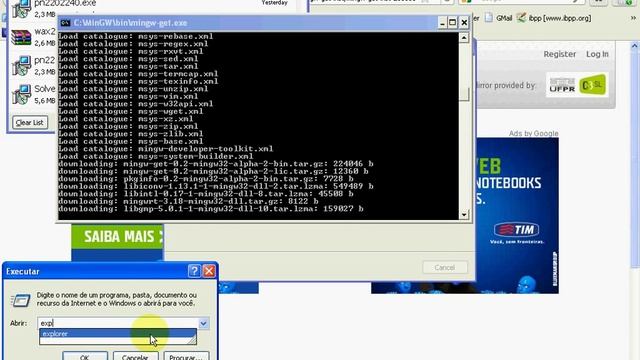The image size is (640, 360).
Task: Click 'downloading: libgmp-5.0.1-1' console line
Action: point(211,209)
